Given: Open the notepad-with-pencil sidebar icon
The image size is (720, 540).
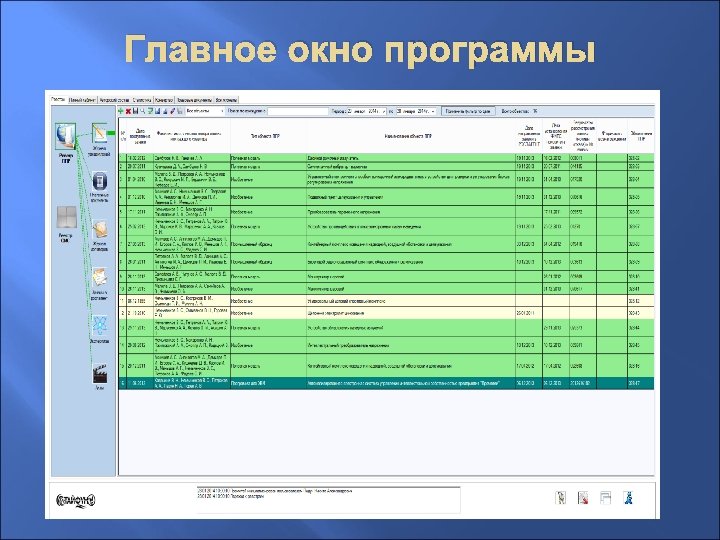Looking at the screenshot, I should pyautogui.click(x=99, y=134).
